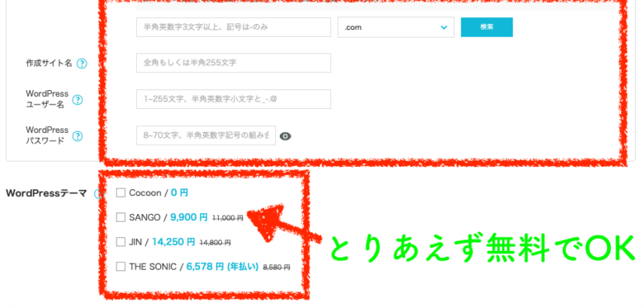644x308 pixels.
Task: Click the 検索 search button
Action: 486,27
